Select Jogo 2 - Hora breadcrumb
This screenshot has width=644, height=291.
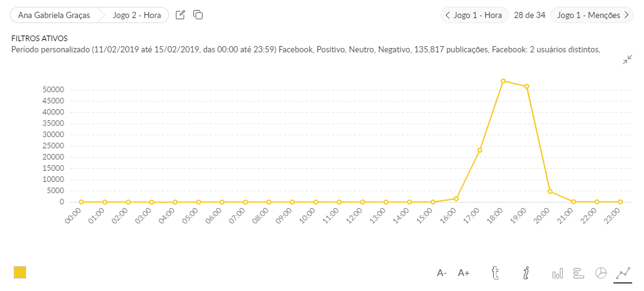coord(137,15)
